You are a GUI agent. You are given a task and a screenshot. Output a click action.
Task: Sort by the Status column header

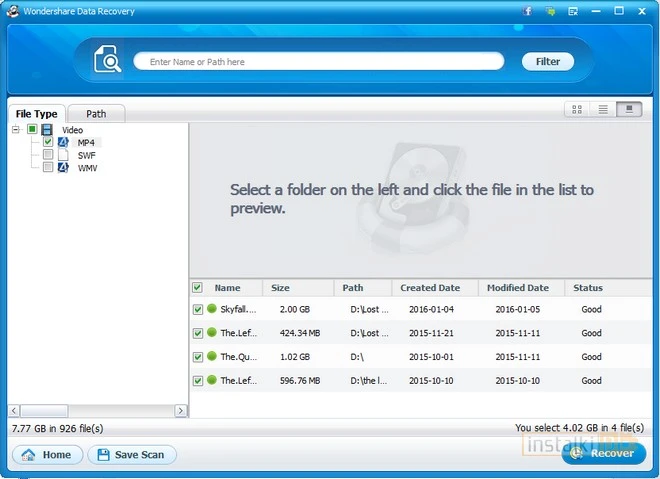coord(608,288)
